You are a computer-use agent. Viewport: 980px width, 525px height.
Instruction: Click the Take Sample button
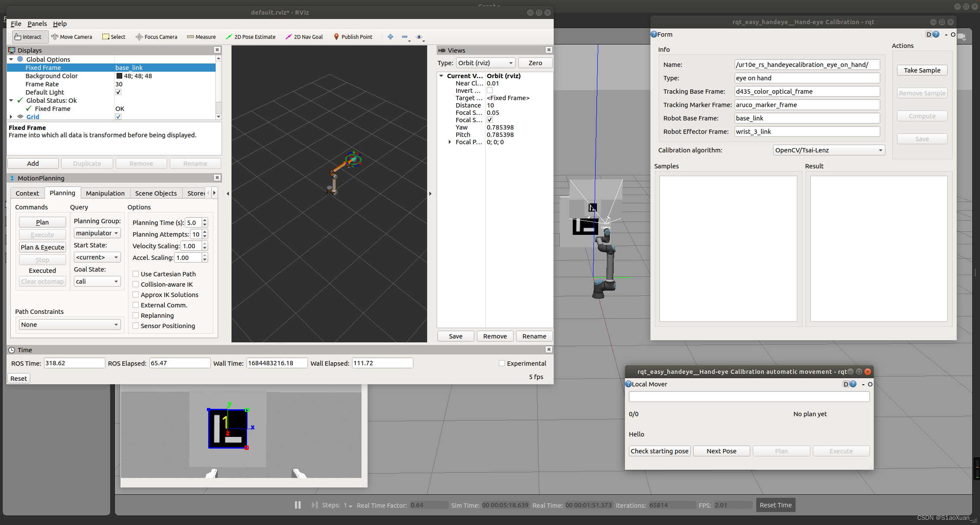(x=922, y=70)
